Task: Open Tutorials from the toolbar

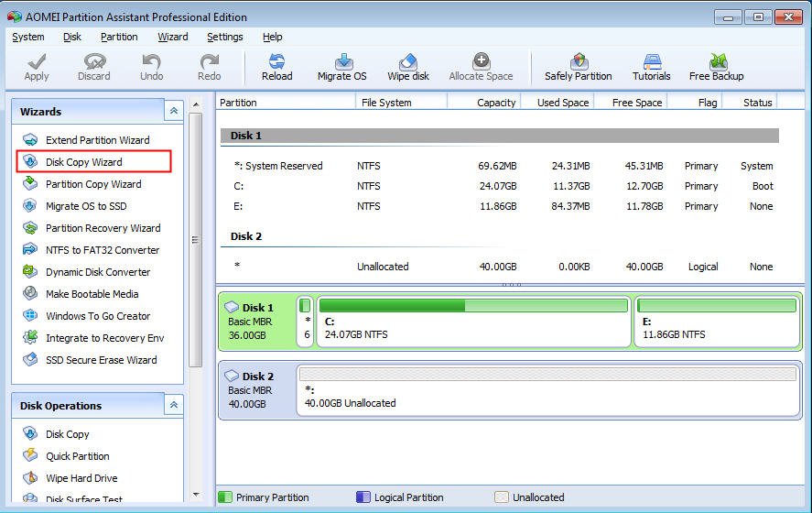Action: (x=652, y=68)
